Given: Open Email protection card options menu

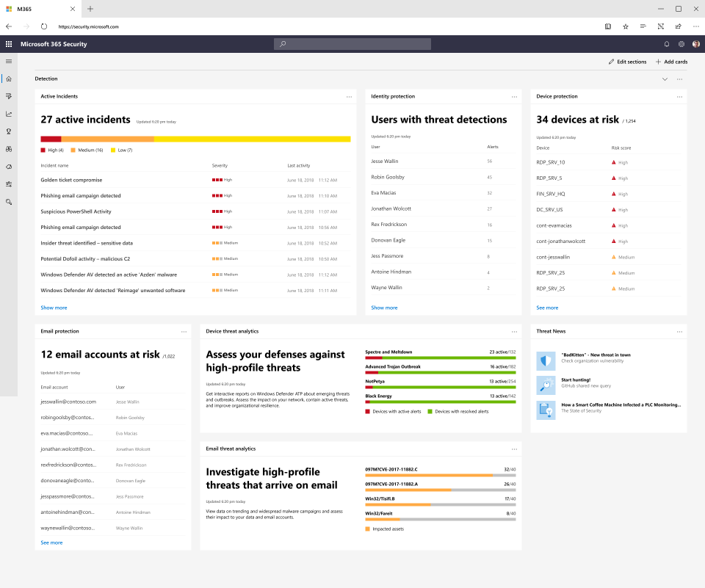Looking at the screenshot, I should [x=184, y=332].
